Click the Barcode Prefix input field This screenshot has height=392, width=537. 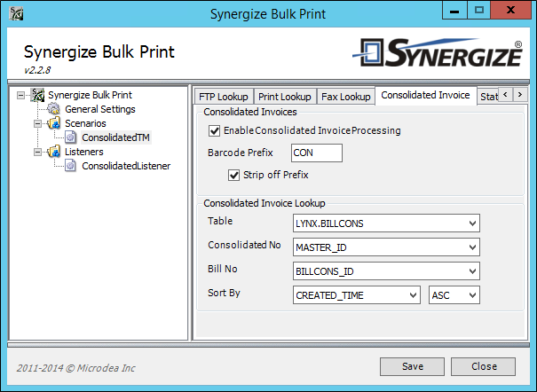coord(317,153)
